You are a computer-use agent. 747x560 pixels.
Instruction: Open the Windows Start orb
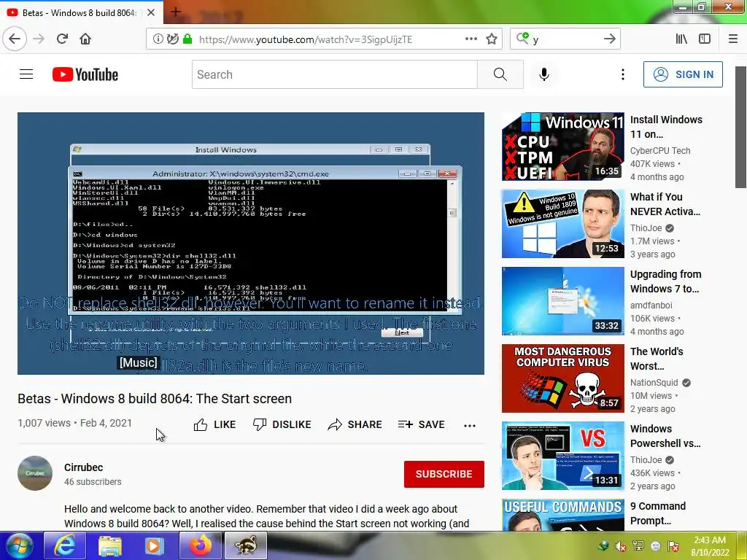point(20,545)
